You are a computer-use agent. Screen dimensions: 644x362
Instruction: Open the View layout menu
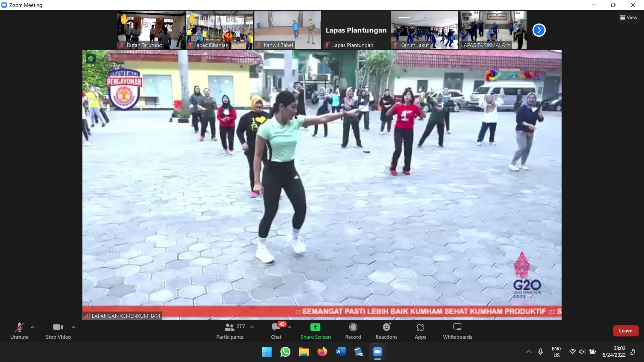[629, 17]
